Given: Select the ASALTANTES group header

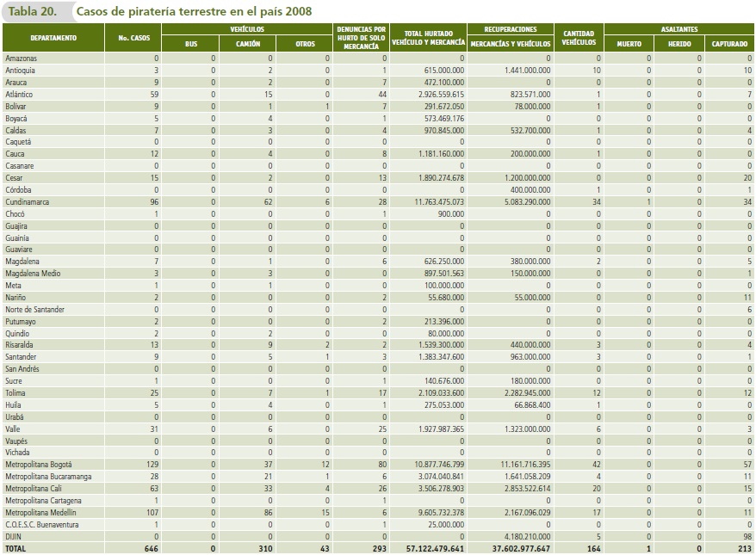Looking at the screenshot, I should coord(679,28).
